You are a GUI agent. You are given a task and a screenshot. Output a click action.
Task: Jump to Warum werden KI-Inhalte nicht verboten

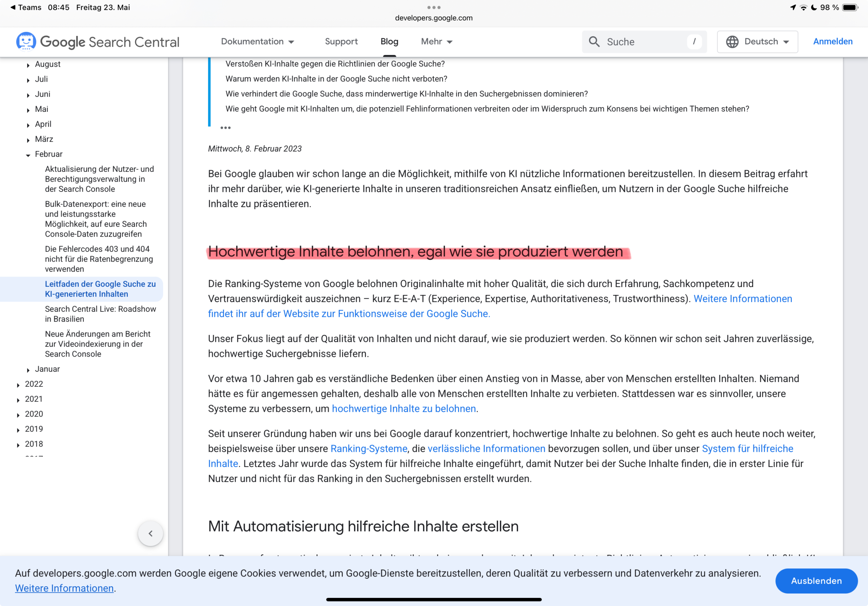pos(336,79)
